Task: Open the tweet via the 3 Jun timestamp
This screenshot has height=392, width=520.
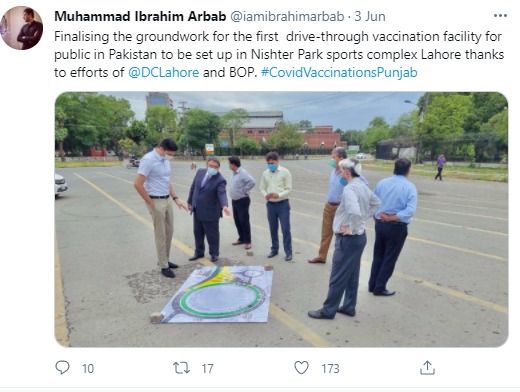Action: click(x=370, y=16)
